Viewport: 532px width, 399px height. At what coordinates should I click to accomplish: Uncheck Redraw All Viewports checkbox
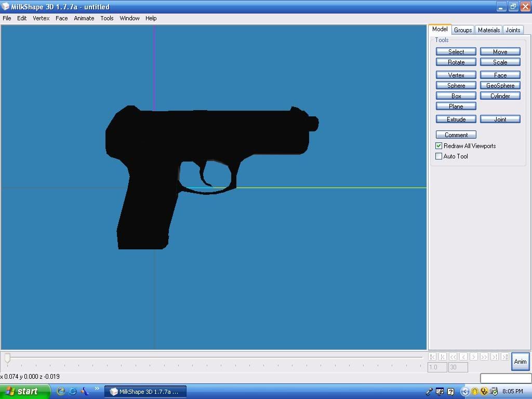pyautogui.click(x=438, y=146)
